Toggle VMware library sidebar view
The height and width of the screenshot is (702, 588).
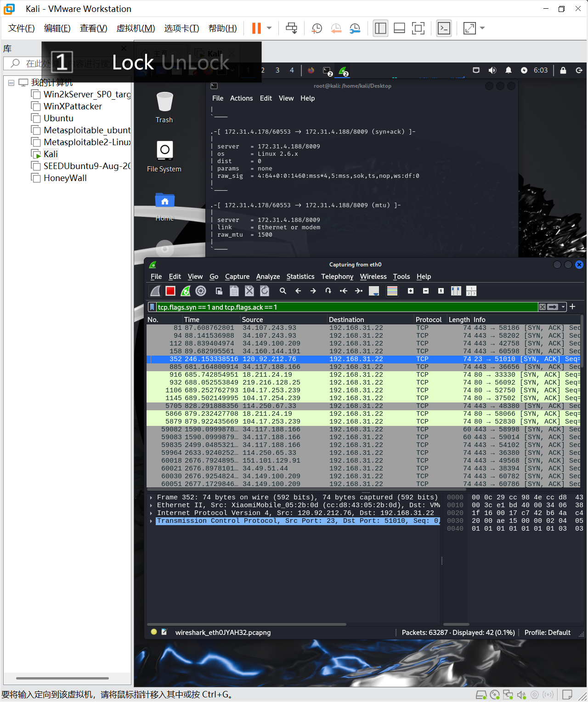(x=380, y=28)
